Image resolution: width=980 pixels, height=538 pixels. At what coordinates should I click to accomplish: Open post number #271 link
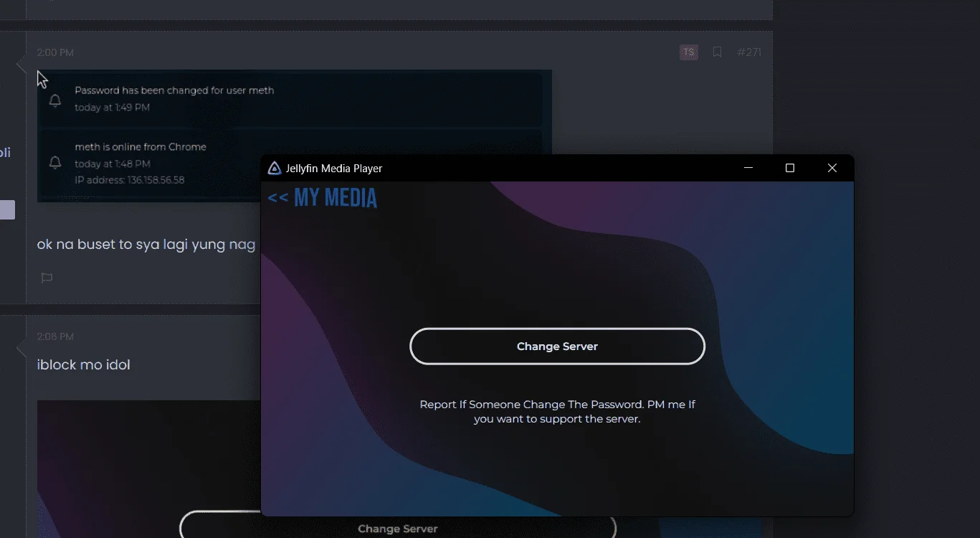point(749,52)
